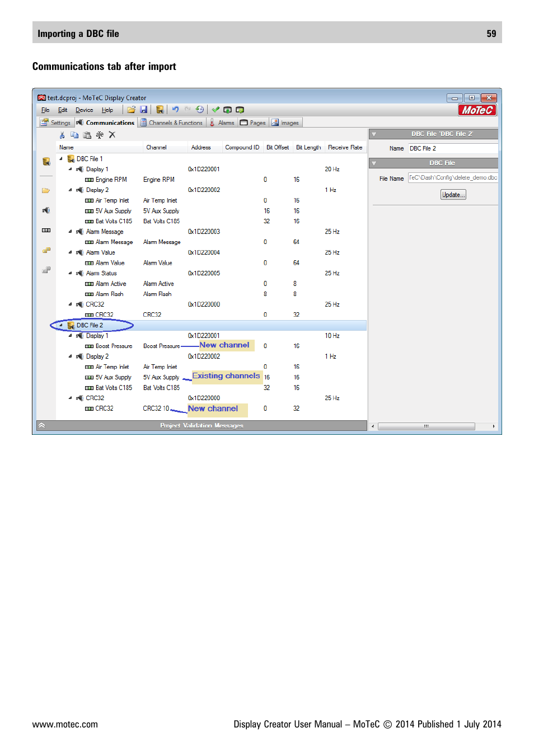Click the sidebar grey compound icon
The width and height of the screenshot is (534, 756).
[46, 270]
